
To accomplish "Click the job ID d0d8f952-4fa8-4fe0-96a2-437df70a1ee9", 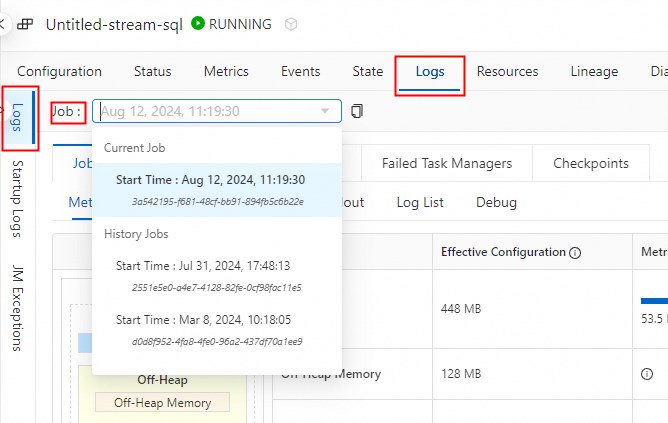I will (217, 342).
